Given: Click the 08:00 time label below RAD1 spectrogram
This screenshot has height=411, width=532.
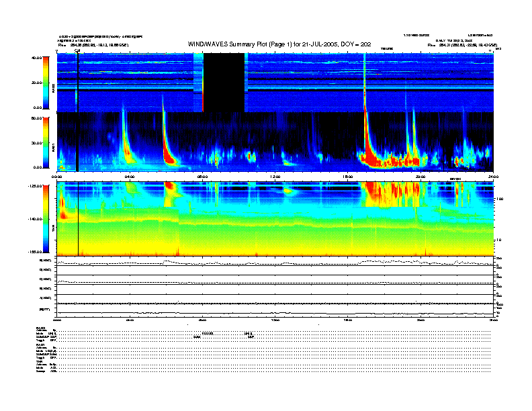Looking at the screenshot, I should click(x=203, y=177).
